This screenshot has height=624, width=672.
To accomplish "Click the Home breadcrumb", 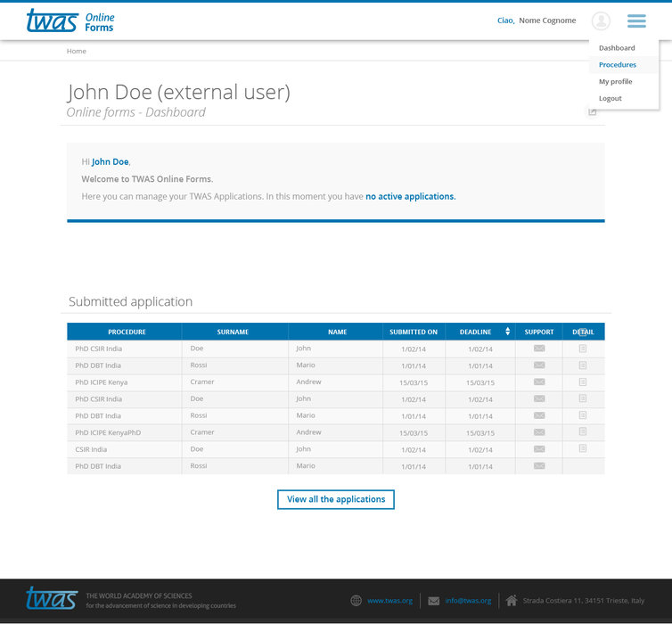I will coord(77,51).
